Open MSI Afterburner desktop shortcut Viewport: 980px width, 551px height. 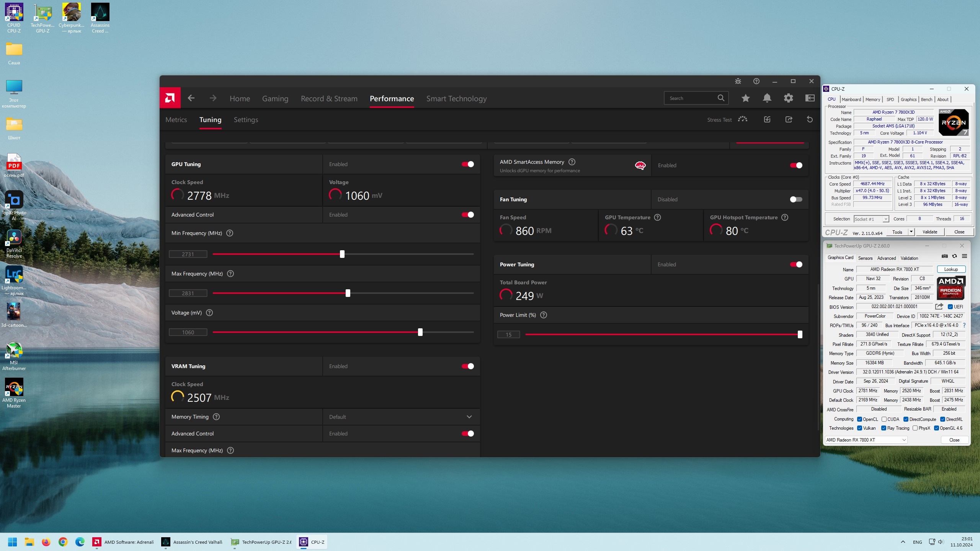14,356
